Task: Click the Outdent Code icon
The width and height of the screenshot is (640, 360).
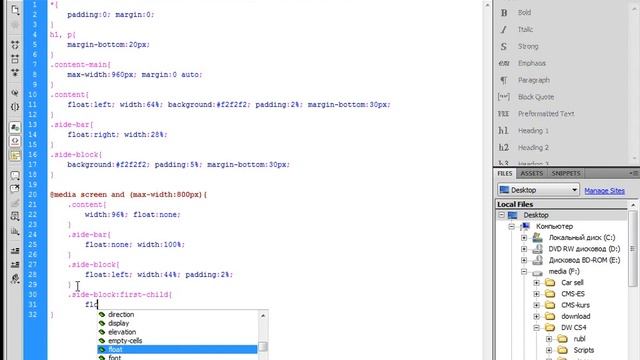Action: point(15,264)
